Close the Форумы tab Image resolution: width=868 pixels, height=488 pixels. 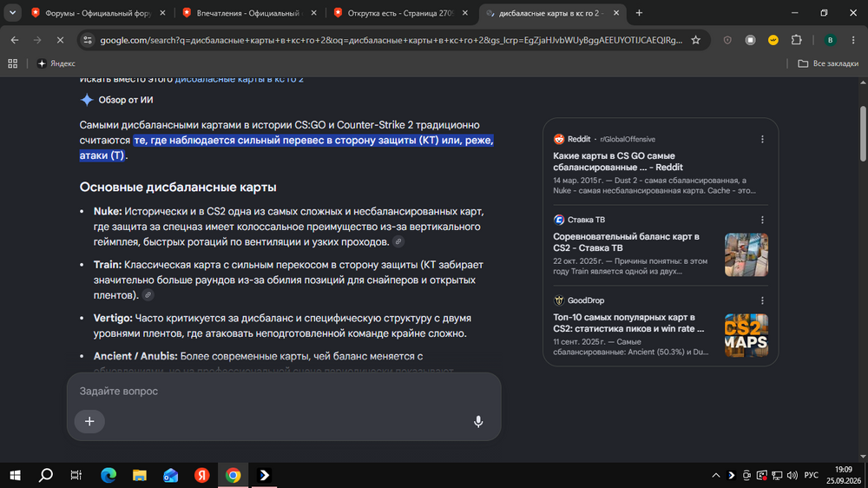tap(162, 13)
